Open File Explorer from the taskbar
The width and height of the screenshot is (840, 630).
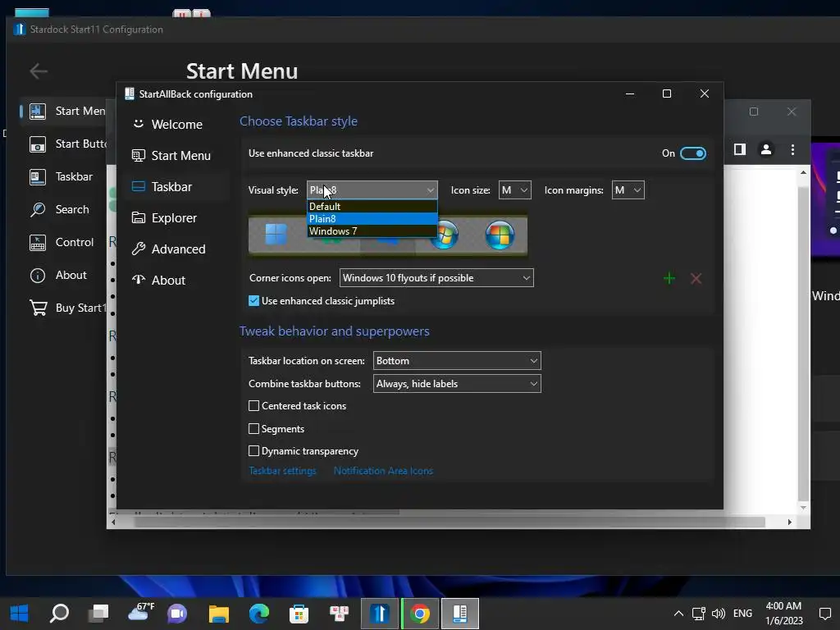[218, 614]
